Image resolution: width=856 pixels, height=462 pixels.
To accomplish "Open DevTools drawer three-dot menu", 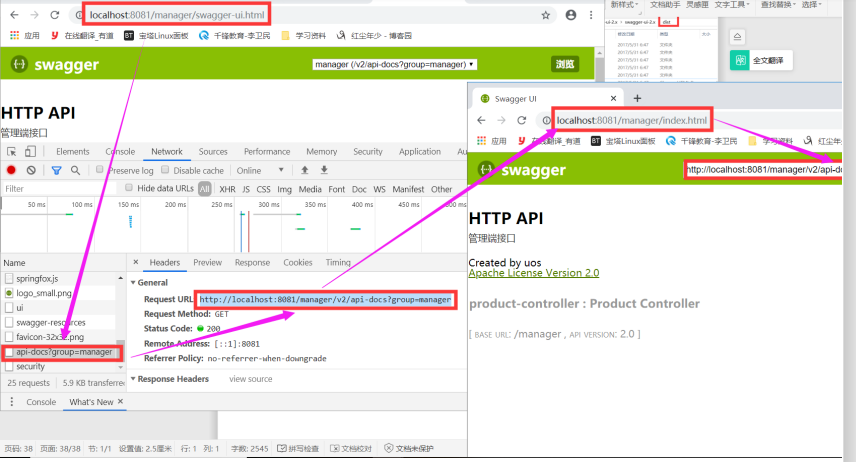I will point(11,401).
